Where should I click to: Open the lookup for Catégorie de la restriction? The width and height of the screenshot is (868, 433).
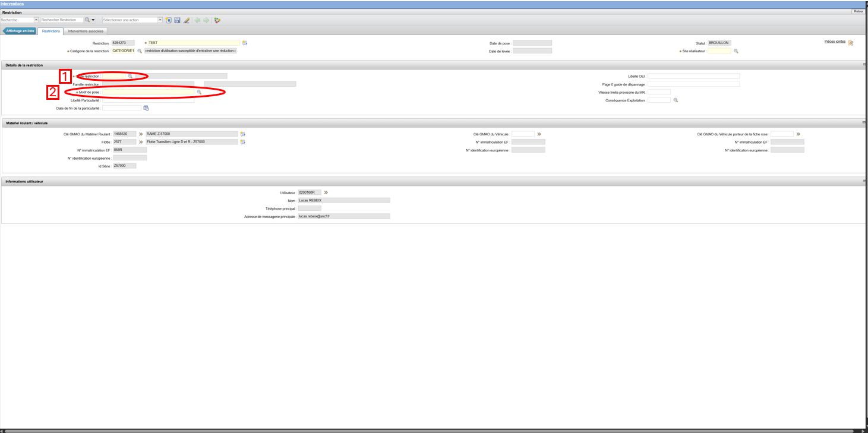coord(140,51)
